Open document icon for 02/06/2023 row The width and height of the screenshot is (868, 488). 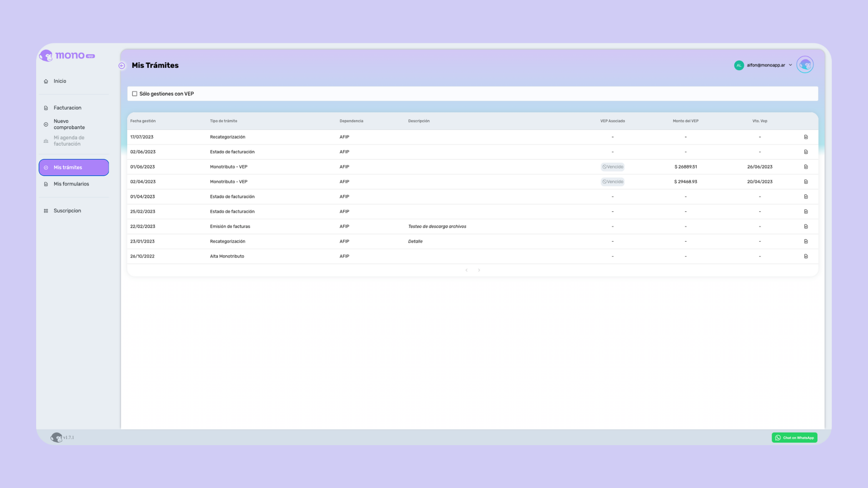[806, 152]
